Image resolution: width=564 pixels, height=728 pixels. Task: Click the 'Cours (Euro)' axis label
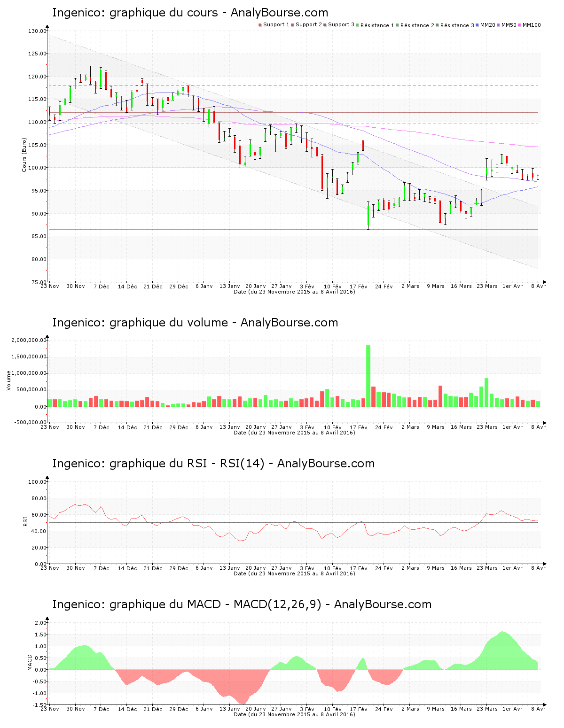click(24, 155)
